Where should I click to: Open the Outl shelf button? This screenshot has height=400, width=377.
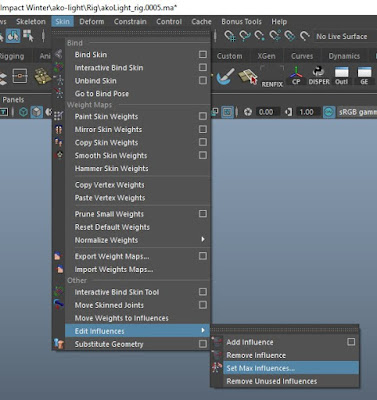tap(341, 76)
